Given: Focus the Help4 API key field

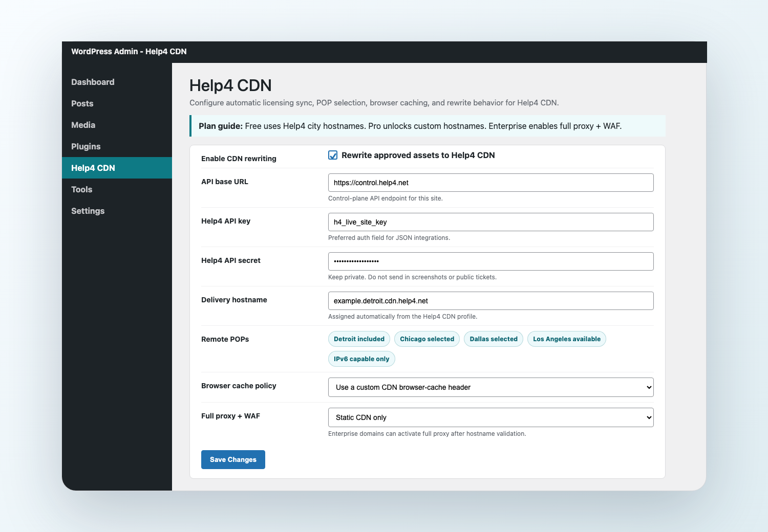Looking at the screenshot, I should pyautogui.click(x=490, y=222).
